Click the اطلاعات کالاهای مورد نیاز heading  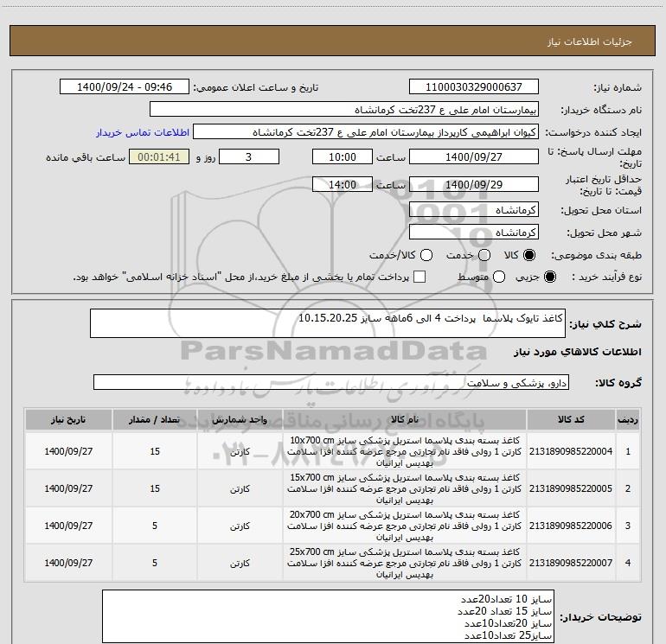[577, 352]
